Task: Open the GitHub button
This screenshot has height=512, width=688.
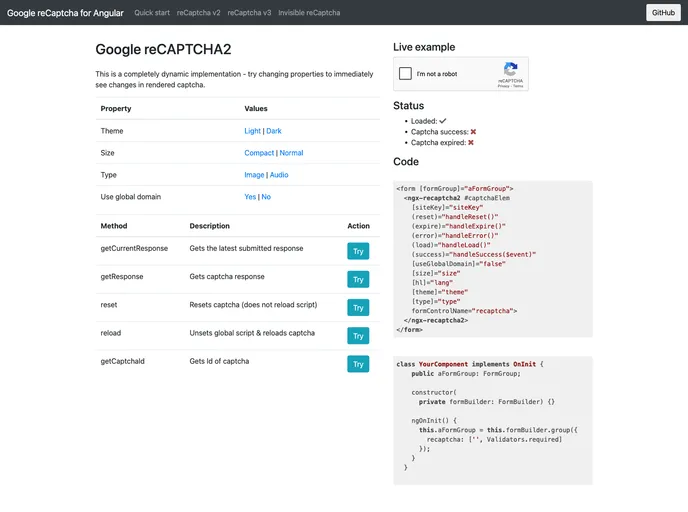Action: (663, 13)
